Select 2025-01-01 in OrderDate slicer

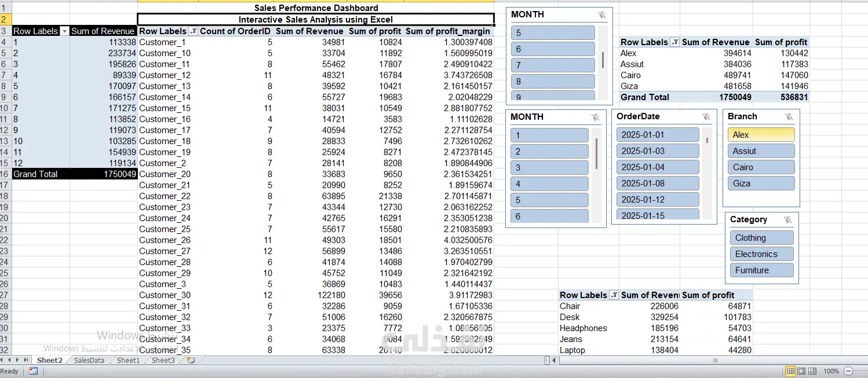pos(658,134)
